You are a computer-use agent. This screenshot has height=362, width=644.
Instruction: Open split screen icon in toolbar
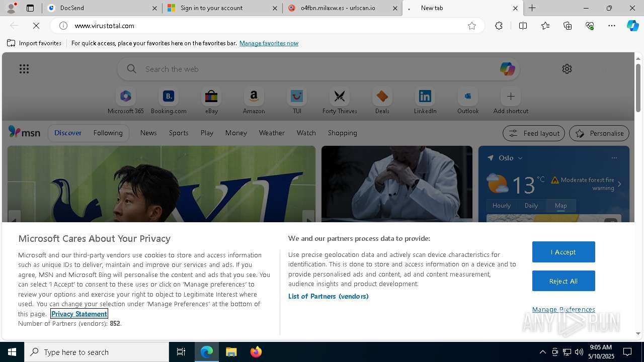pyautogui.click(x=523, y=26)
